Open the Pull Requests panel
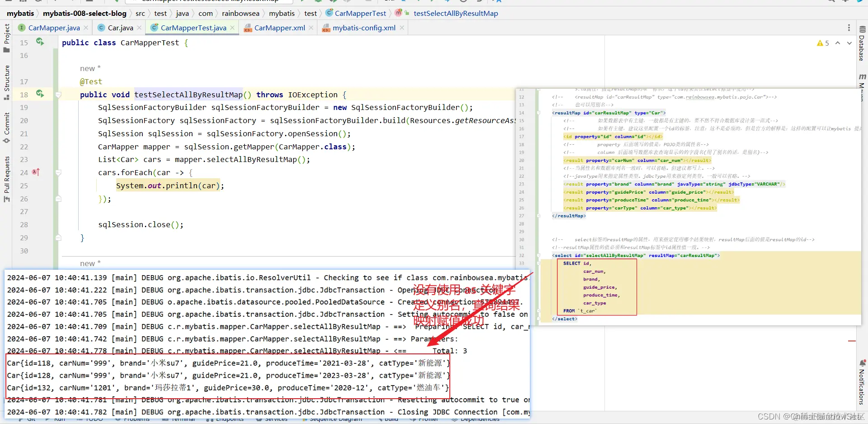 pyautogui.click(x=6, y=179)
